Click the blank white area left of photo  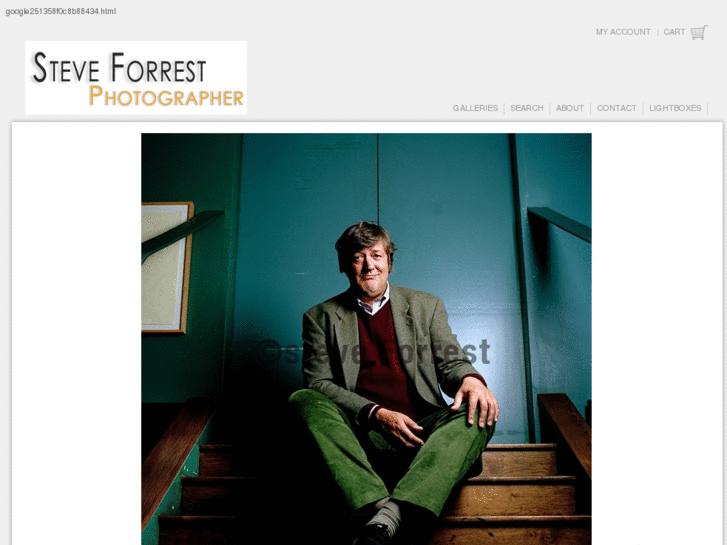click(77, 334)
